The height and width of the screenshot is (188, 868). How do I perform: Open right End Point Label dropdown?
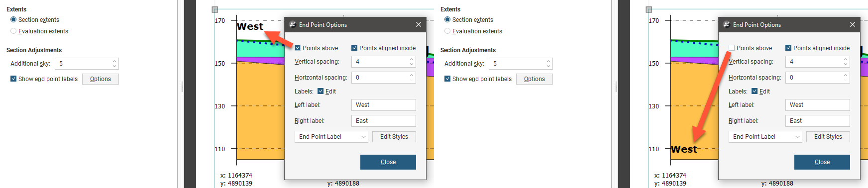[765, 137]
